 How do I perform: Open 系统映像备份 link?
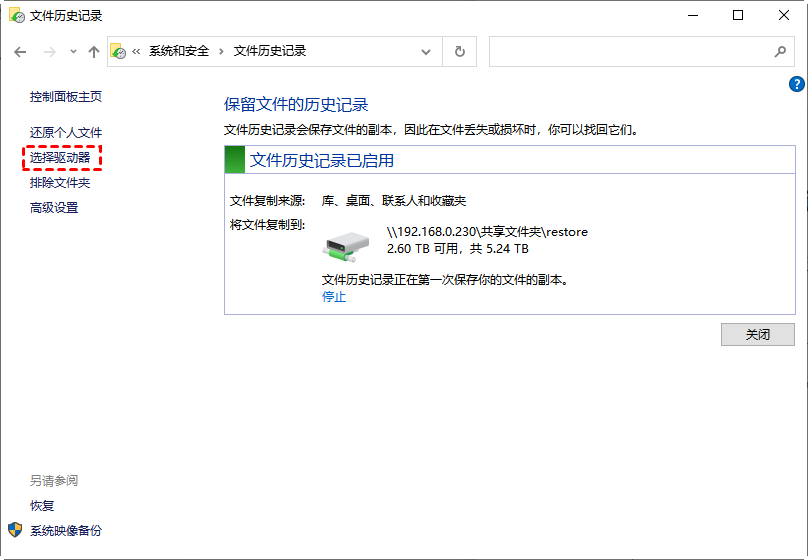(65, 531)
